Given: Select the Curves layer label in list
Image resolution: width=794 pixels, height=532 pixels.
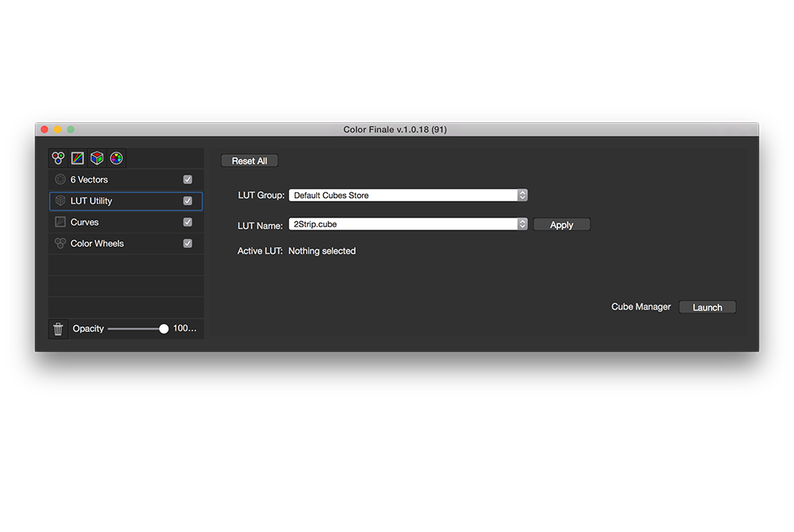Looking at the screenshot, I should tap(85, 222).
